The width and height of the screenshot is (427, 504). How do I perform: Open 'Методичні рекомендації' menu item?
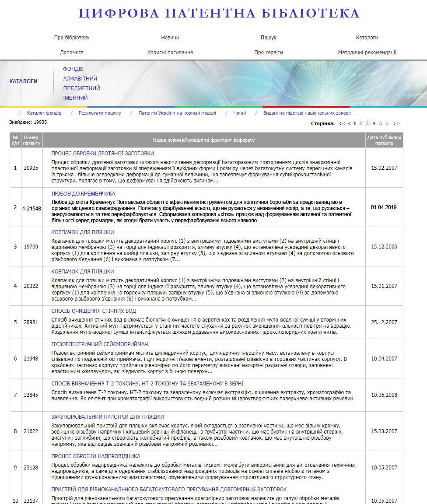pos(367,52)
